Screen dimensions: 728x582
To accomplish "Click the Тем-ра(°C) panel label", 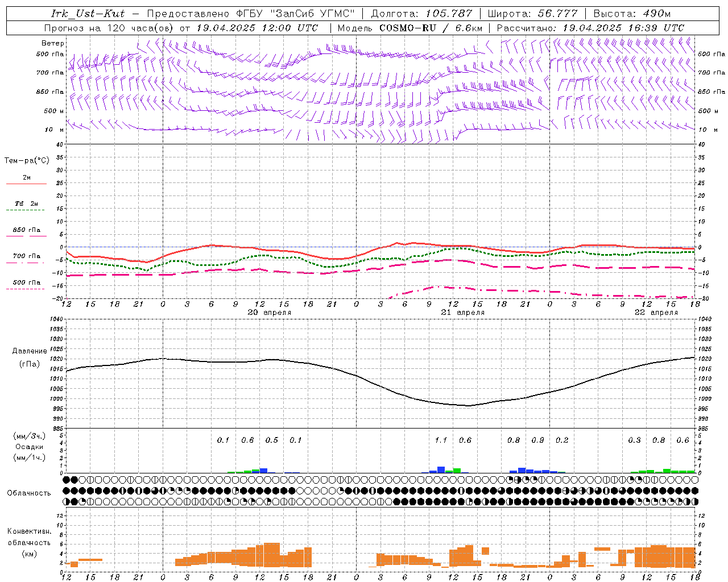I will click(27, 161).
